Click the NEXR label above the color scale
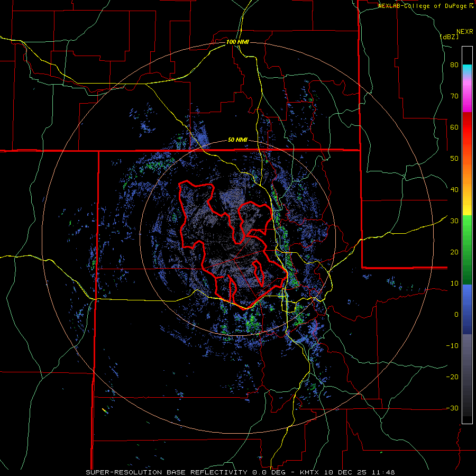This screenshot has height=476, width=476. tap(465, 32)
